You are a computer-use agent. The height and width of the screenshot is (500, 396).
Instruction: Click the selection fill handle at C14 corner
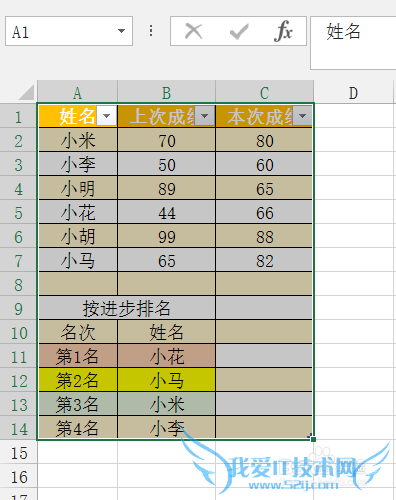[313, 439]
